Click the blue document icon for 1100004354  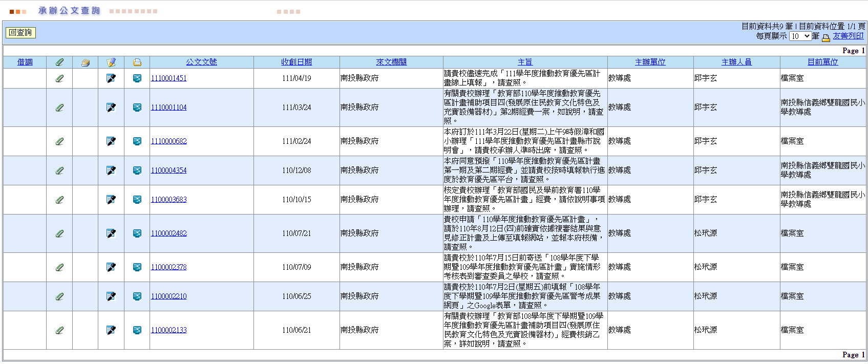pos(137,170)
